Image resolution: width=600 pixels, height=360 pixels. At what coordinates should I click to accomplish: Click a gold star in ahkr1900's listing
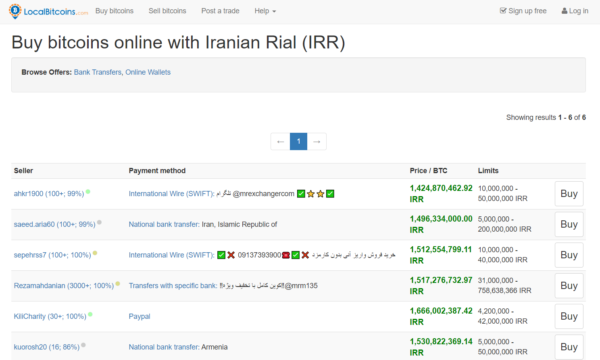point(311,194)
